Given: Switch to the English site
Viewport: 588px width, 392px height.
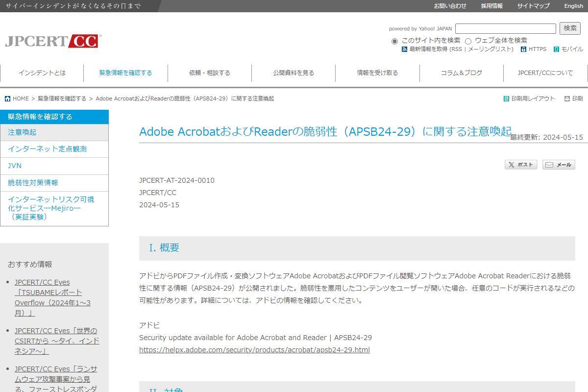Looking at the screenshot, I should tap(574, 6).
